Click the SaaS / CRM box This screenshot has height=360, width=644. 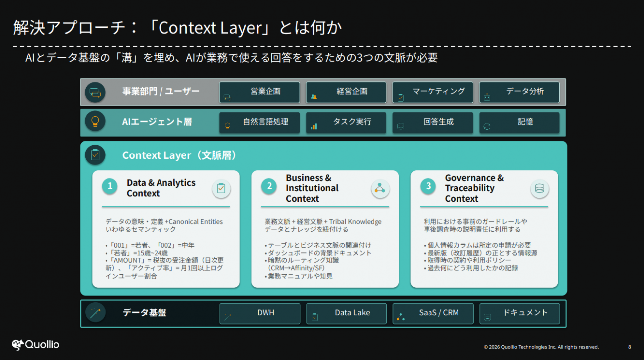(432, 313)
